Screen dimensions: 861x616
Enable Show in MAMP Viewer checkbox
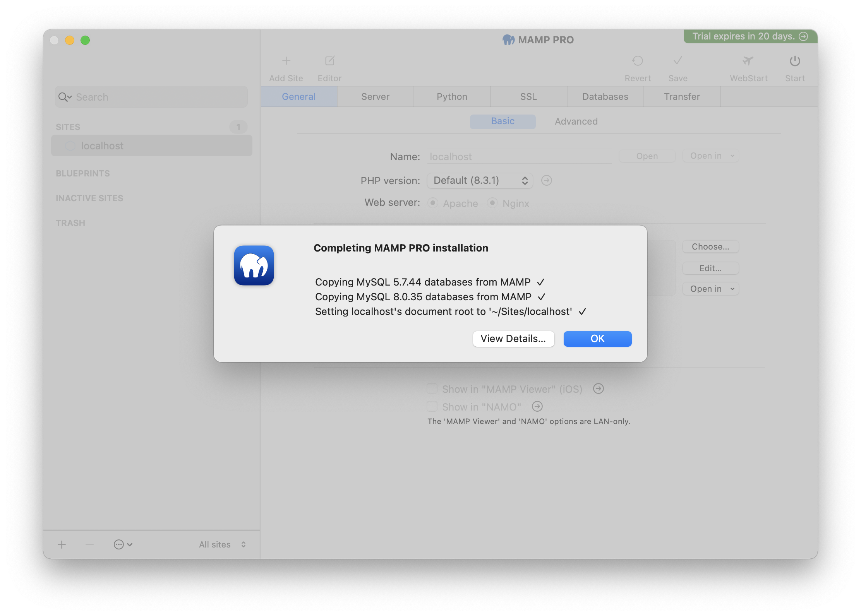(432, 388)
